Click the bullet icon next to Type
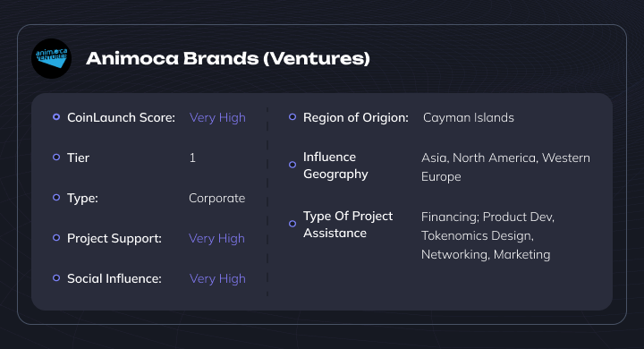Screen dimensions: 644x349 (56, 198)
